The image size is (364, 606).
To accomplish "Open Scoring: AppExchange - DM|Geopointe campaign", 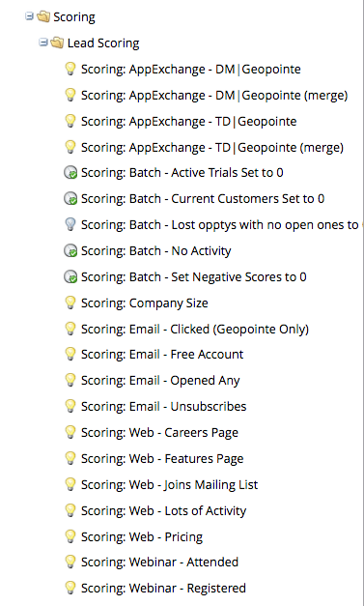I will (x=190, y=70).
